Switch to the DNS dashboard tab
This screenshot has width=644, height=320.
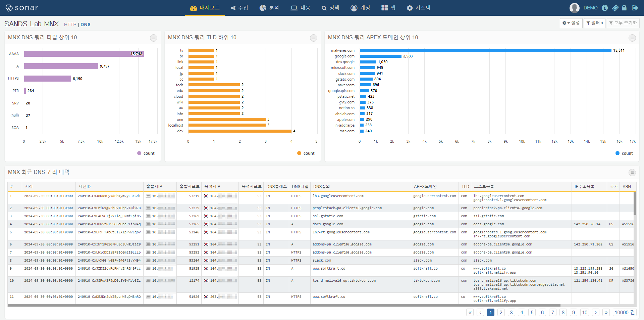click(x=86, y=25)
